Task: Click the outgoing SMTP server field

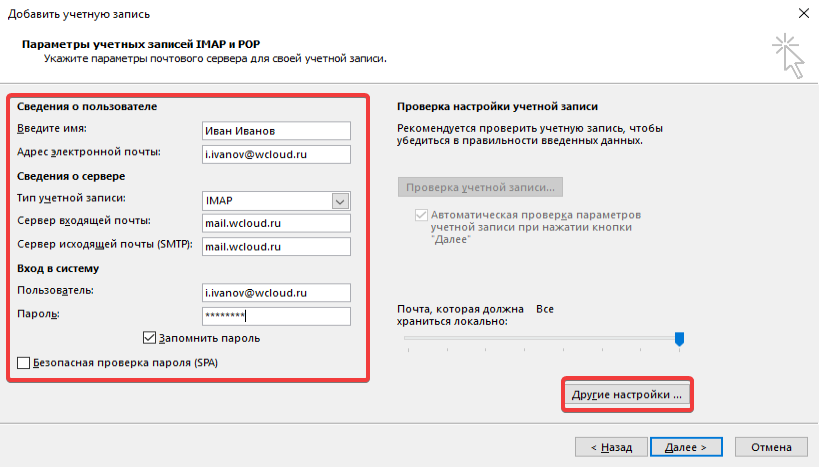Action: [x=275, y=246]
